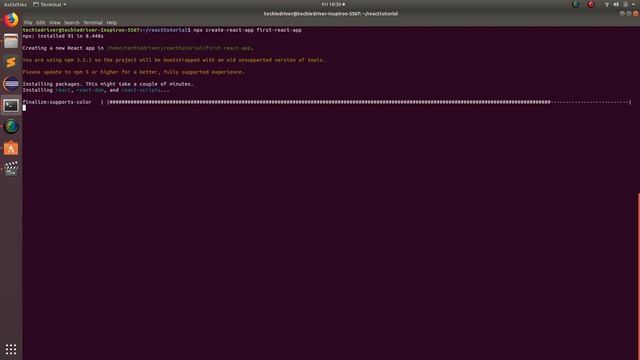This screenshot has width=640, height=360.
Task: Launch the clapperboard video app in dock
Action: coord(11,169)
